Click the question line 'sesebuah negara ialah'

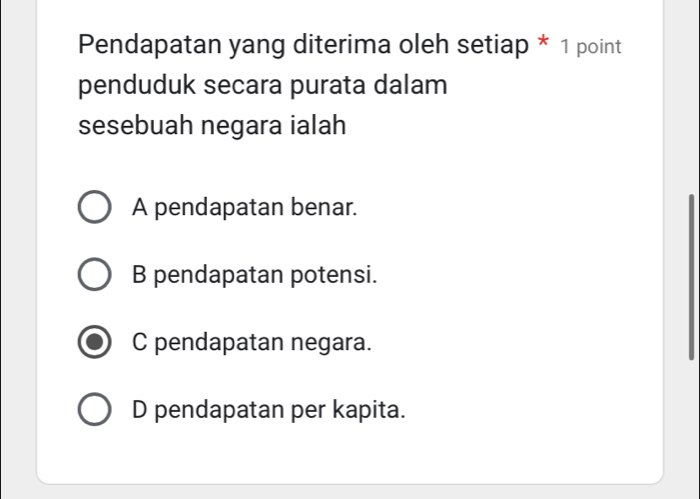212,127
